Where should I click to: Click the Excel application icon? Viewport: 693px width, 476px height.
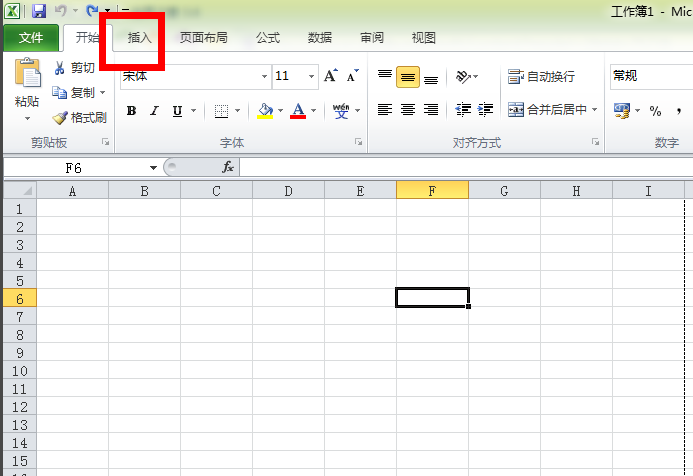12,11
